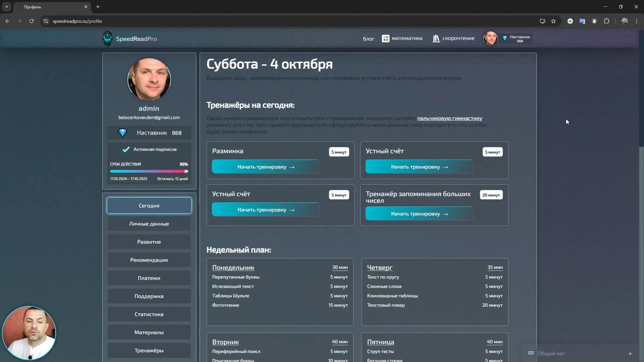This screenshot has width=644, height=362.
Task: Open the скорочтение books icon
Action: [436, 39]
